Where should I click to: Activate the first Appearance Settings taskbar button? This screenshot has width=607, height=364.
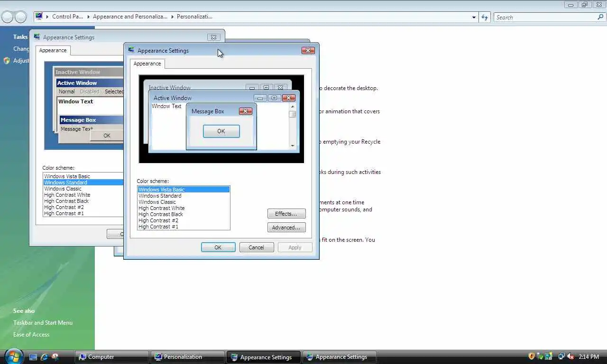coord(263,357)
